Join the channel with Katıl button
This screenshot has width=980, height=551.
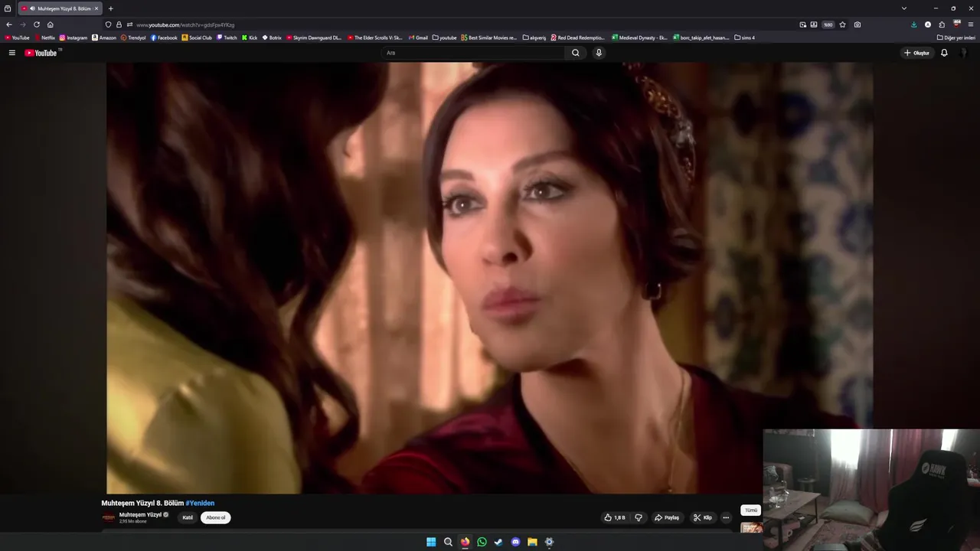[188, 517]
